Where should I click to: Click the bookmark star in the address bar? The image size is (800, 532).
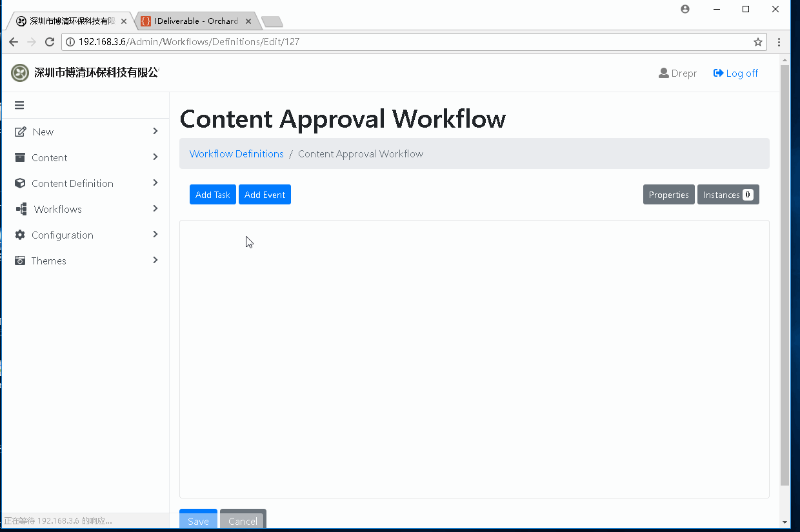(x=758, y=42)
